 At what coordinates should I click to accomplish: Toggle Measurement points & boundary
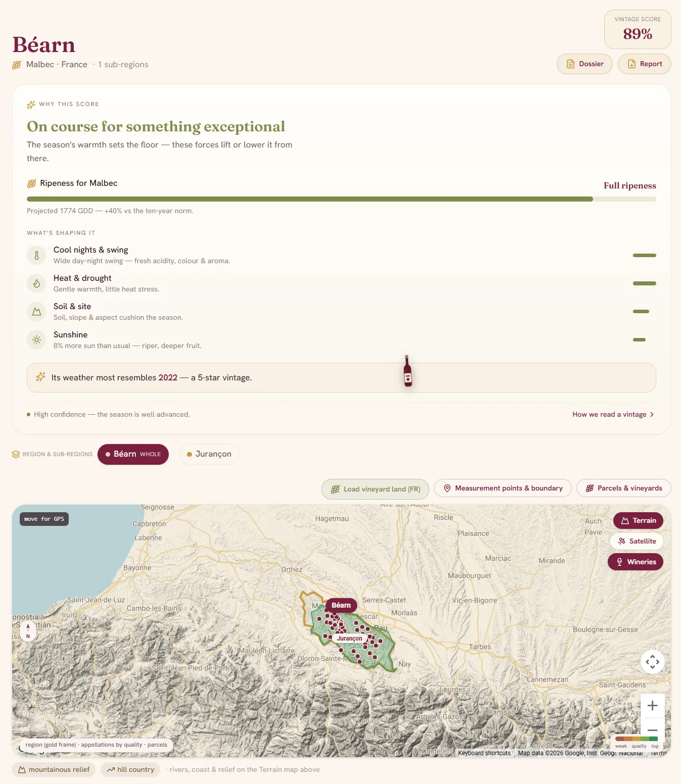coord(503,488)
